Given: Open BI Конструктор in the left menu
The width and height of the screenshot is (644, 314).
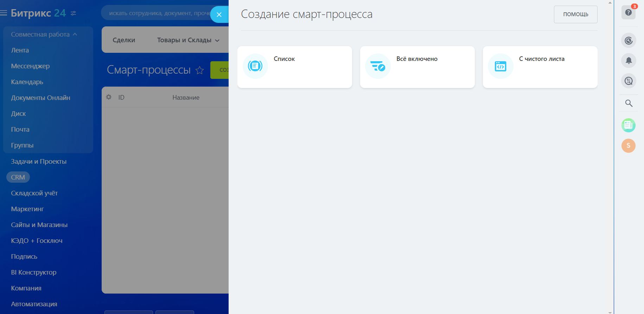Looking at the screenshot, I should click(x=33, y=272).
